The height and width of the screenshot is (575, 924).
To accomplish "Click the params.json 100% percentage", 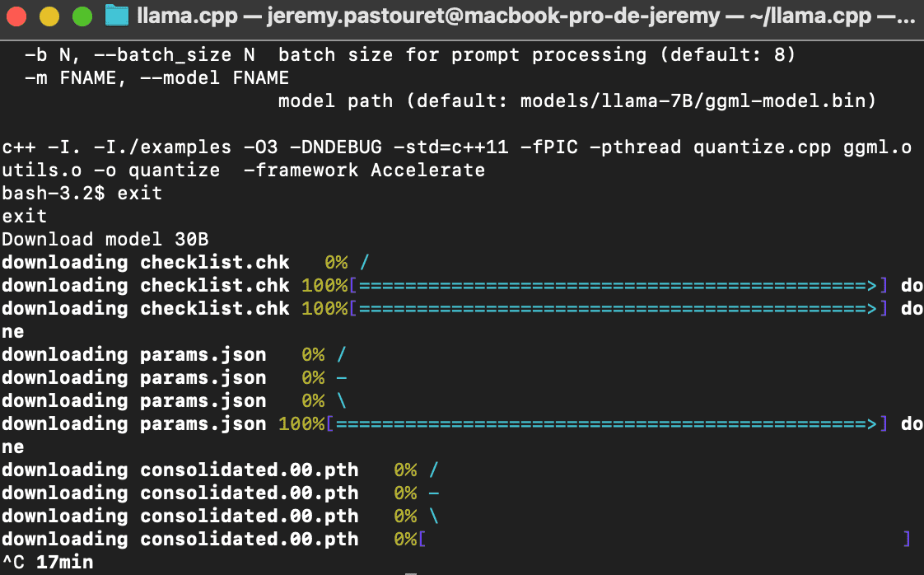I will click(302, 424).
